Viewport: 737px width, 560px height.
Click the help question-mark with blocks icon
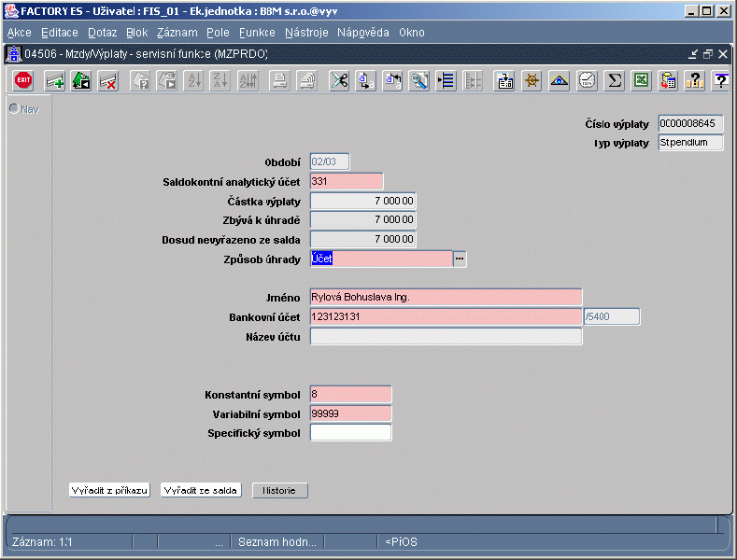pos(695,80)
